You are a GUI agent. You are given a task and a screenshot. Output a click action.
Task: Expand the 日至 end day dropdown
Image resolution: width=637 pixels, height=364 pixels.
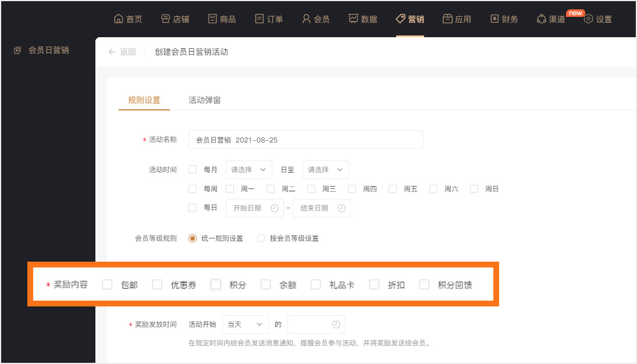point(325,170)
